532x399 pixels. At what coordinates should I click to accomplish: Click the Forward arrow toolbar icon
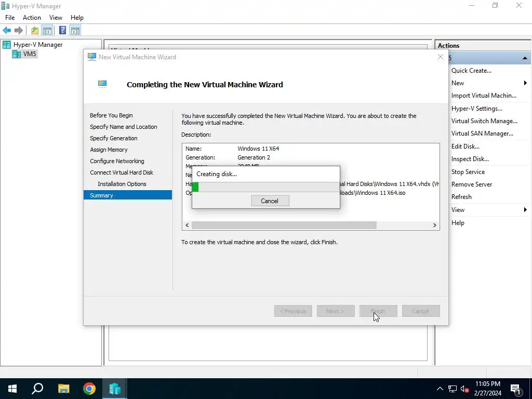(19, 31)
